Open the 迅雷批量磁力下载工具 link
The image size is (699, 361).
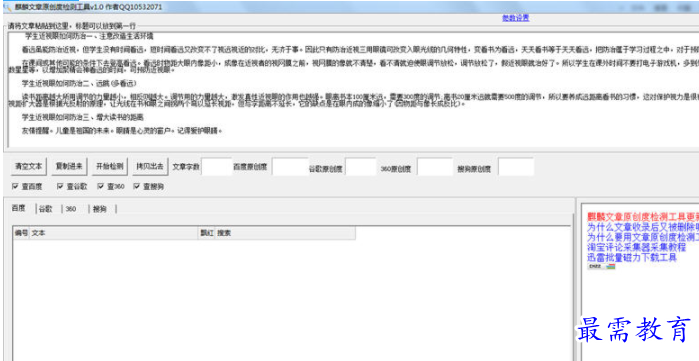[x=632, y=258]
